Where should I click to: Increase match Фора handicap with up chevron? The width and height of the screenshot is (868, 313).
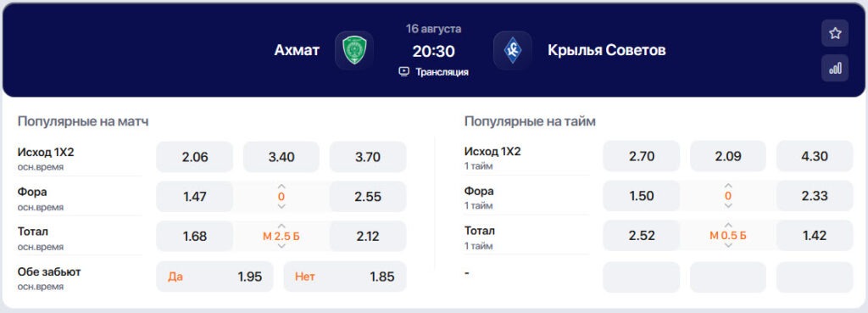[281, 187]
